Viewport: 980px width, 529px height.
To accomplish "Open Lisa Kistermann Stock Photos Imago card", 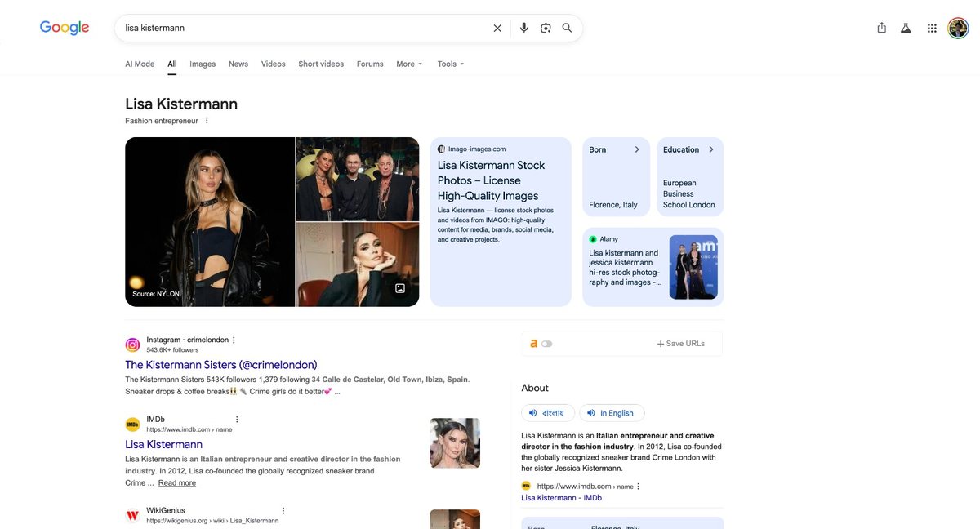I will (501, 222).
